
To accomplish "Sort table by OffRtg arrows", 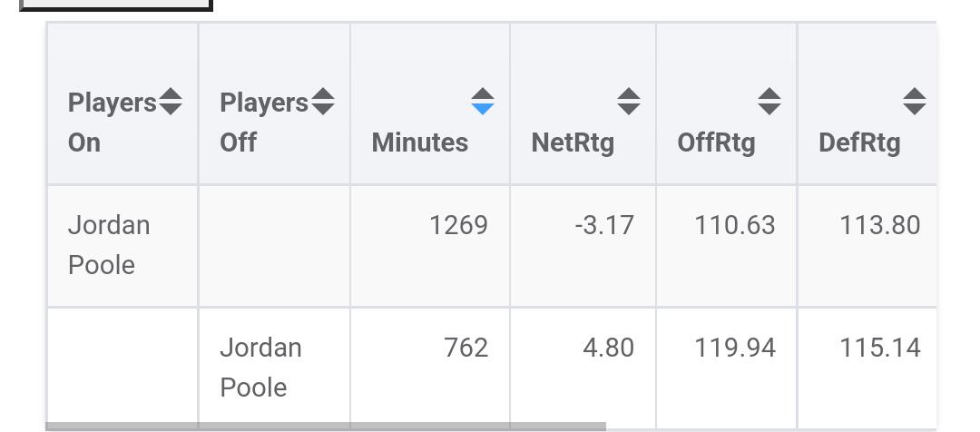I will click(x=769, y=102).
